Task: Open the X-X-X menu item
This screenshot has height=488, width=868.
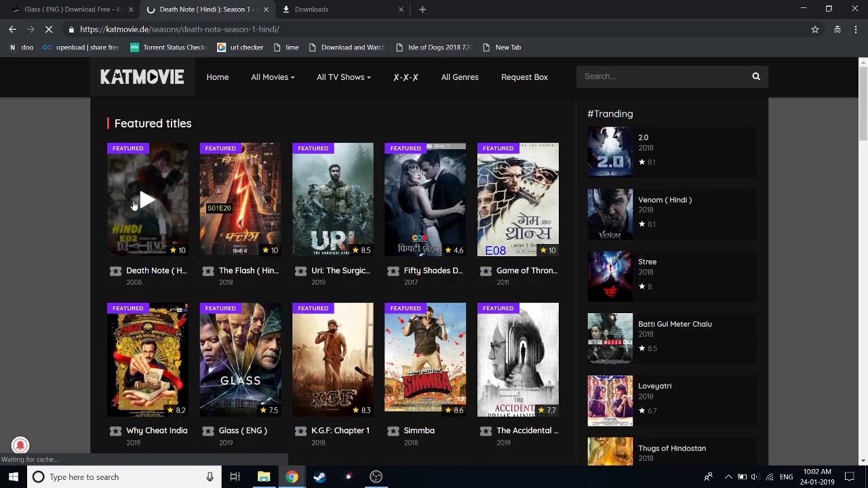Action: coord(406,77)
